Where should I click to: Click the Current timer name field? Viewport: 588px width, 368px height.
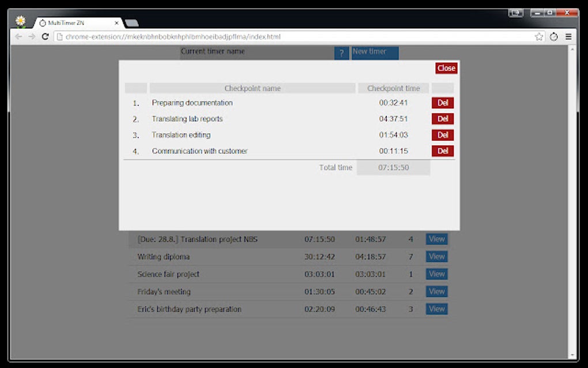pos(256,52)
